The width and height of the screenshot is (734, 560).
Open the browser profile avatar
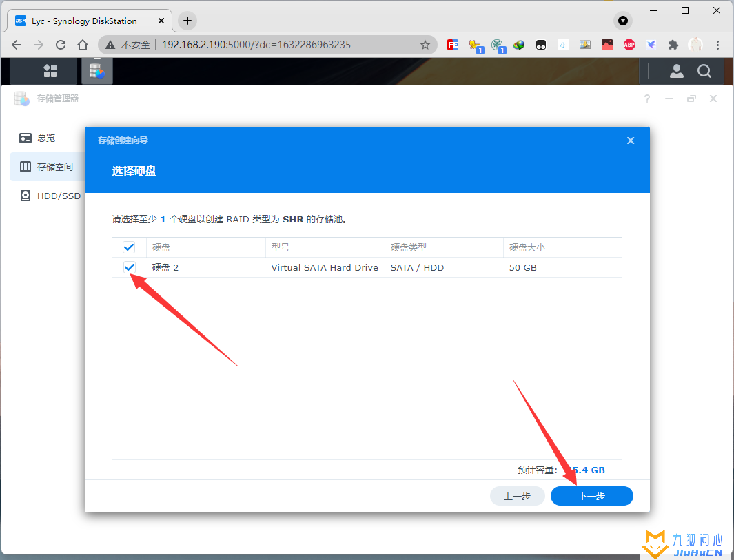coord(695,45)
